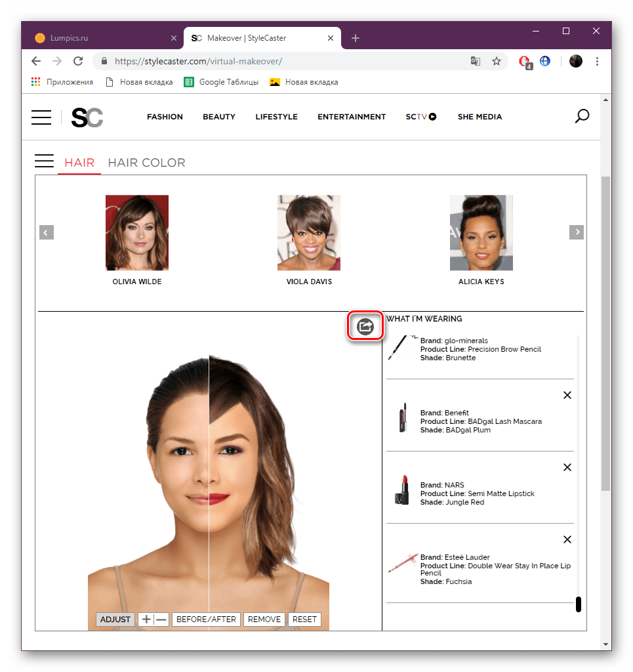633x672 pixels.
Task: Toggle the BEFORE/AFTER comparison view
Action: coord(206,619)
